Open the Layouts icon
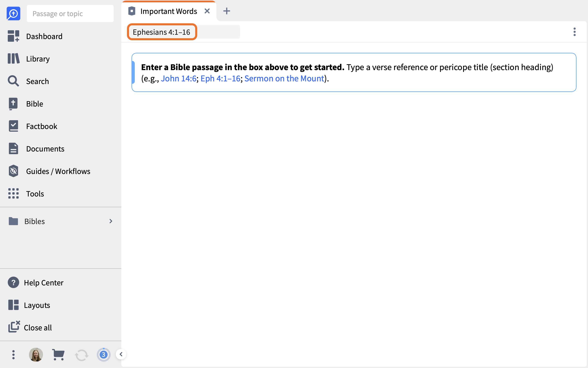 (x=13, y=305)
